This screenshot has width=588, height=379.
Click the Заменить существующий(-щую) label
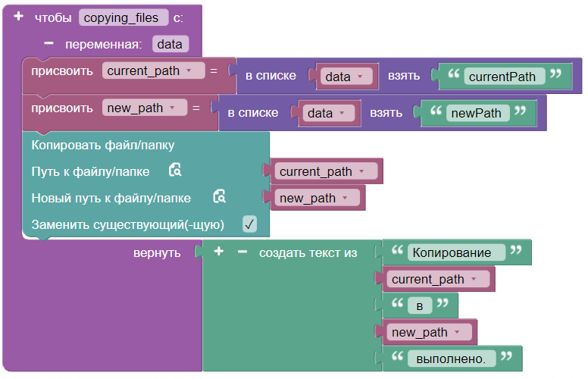(x=128, y=224)
